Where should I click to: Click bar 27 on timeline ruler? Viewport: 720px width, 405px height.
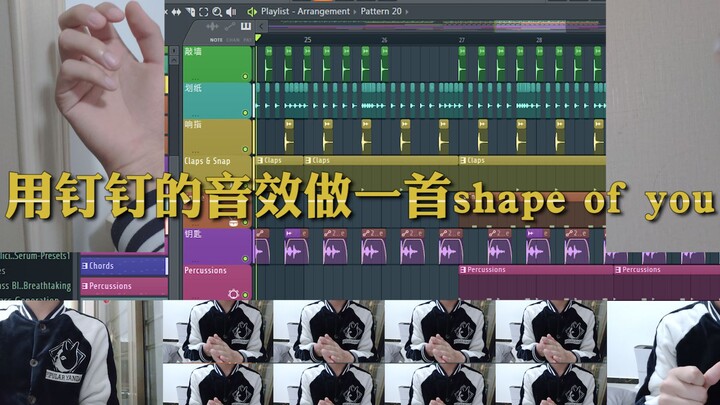[x=461, y=40]
